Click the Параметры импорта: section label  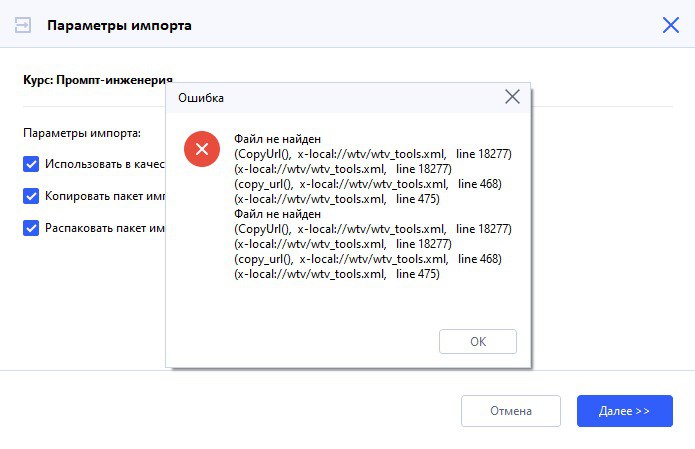tap(81, 132)
